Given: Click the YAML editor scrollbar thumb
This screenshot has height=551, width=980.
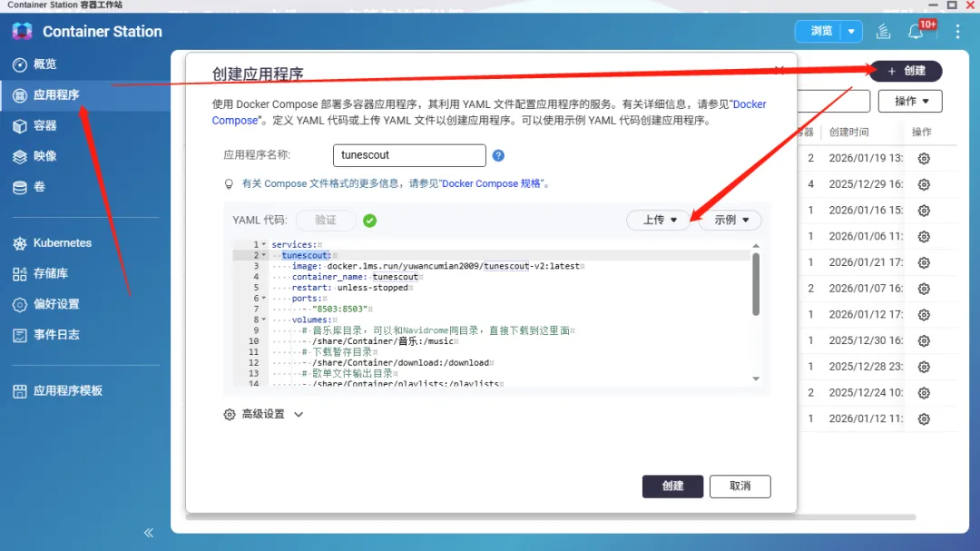Looking at the screenshot, I should 756,284.
